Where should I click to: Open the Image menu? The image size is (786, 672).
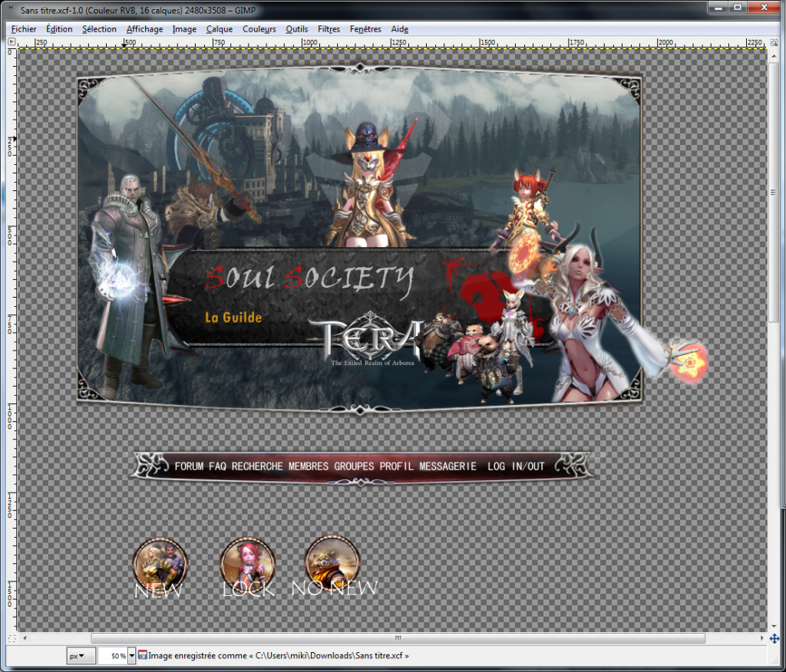click(x=184, y=29)
